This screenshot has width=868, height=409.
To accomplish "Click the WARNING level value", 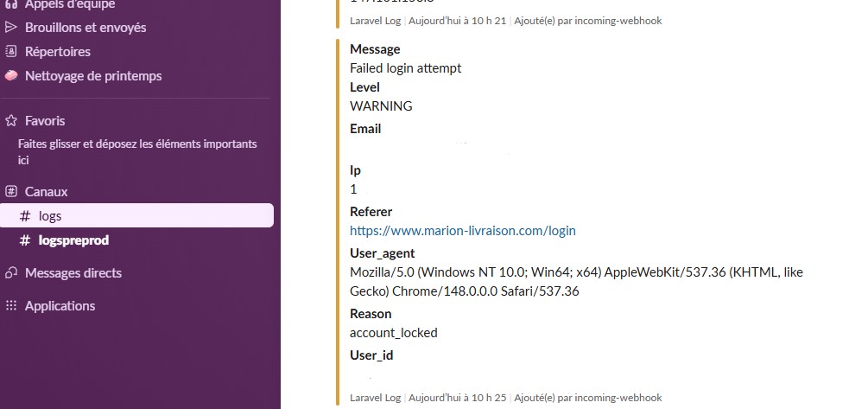I will [381, 105].
